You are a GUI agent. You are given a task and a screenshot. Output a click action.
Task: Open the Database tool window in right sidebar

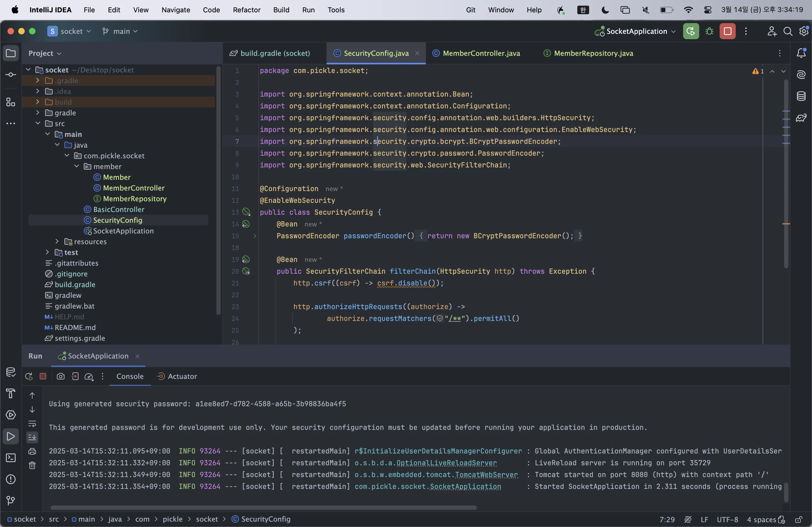tap(801, 96)
